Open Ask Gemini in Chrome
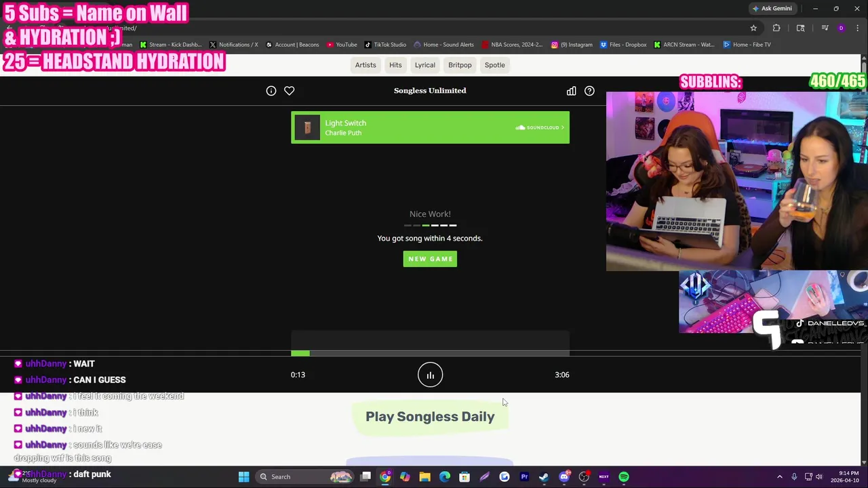This screenshot has height=488, width=868. [x=772, y=9]
